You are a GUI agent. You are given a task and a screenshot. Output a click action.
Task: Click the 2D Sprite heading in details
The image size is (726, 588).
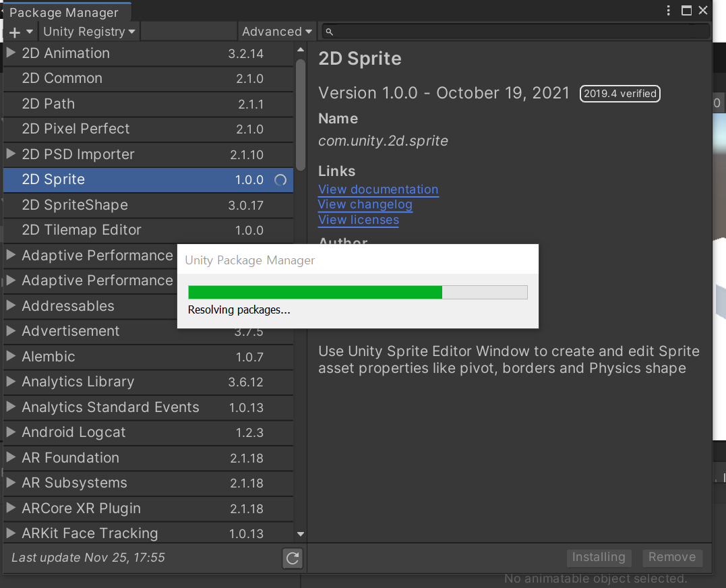click(360, 59)
